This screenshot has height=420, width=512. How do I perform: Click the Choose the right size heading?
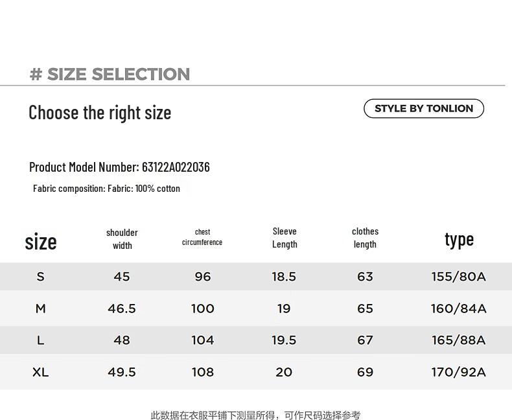click(100, 113)
